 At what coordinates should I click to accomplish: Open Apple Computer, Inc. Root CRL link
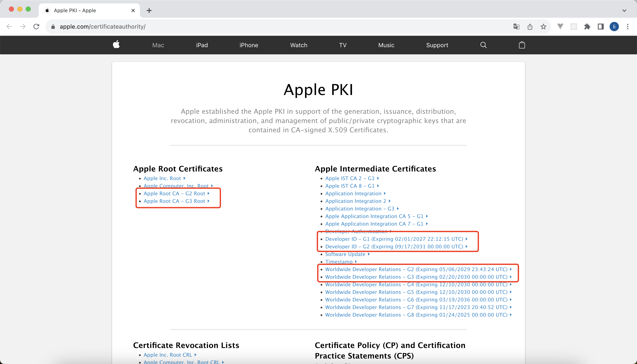click(x=183, y=362)
